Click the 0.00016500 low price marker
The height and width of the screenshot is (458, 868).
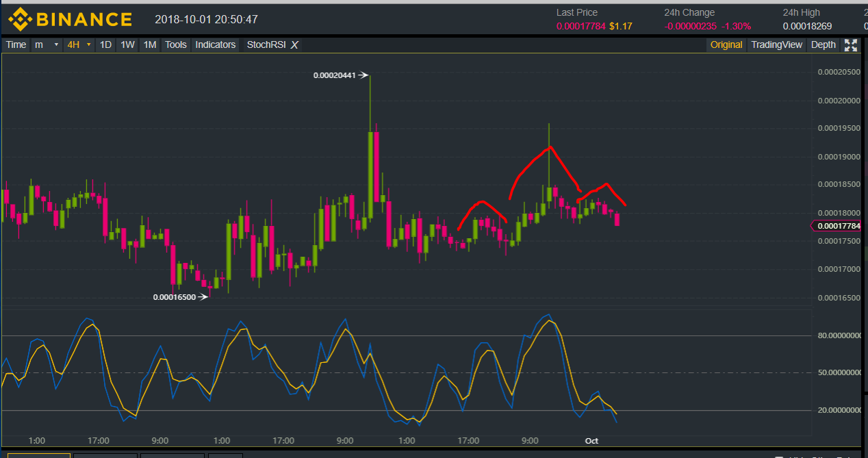175,297
